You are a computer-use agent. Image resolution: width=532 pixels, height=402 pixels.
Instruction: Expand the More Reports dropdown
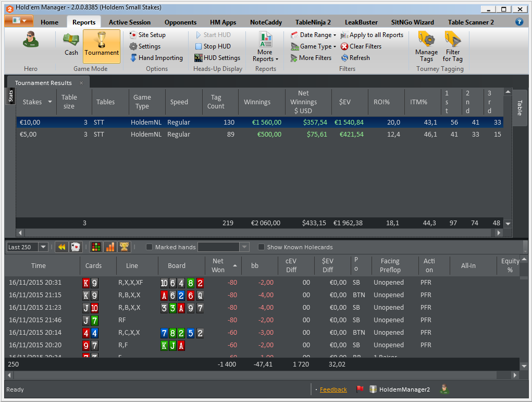point(265,47)
